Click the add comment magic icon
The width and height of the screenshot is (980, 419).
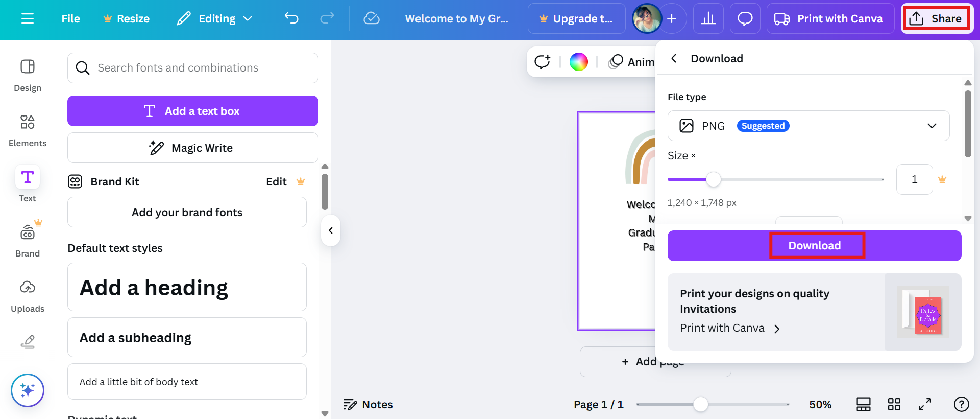pyautogui.click(x=542, y=62)
